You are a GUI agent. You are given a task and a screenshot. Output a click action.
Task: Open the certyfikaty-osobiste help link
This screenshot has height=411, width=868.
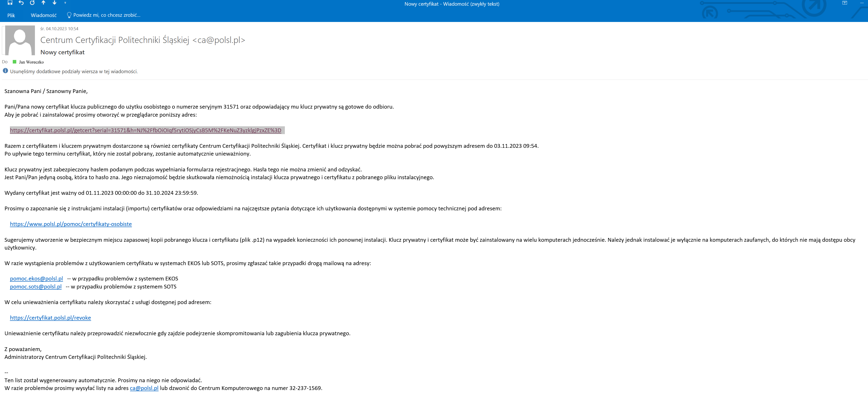71,224
